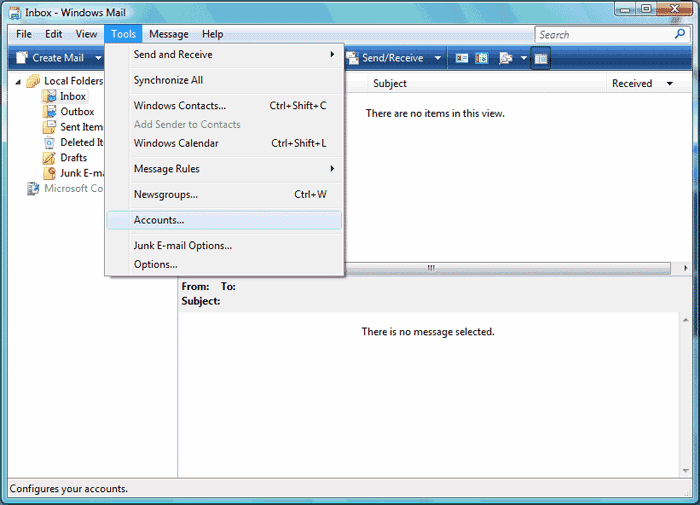Click preview pane scroll up arrow
This screenshot has height=505, width=700.
(686, 320)
